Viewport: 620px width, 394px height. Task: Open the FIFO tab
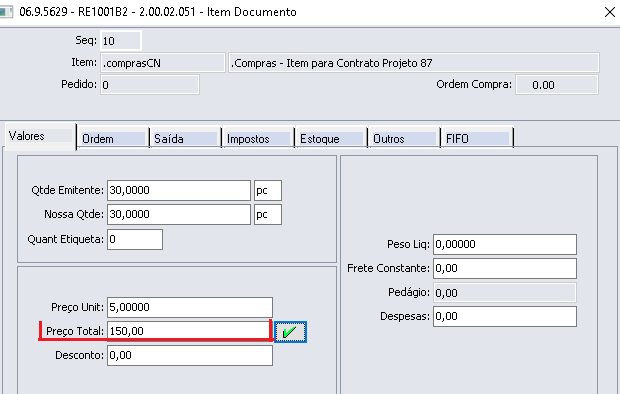(477, 138)
